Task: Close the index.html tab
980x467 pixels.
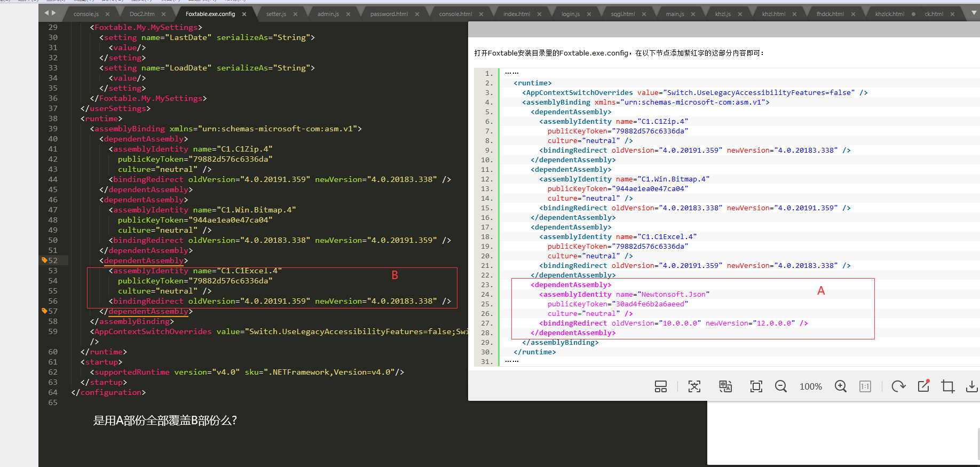Action: click(x=540, y=14)
